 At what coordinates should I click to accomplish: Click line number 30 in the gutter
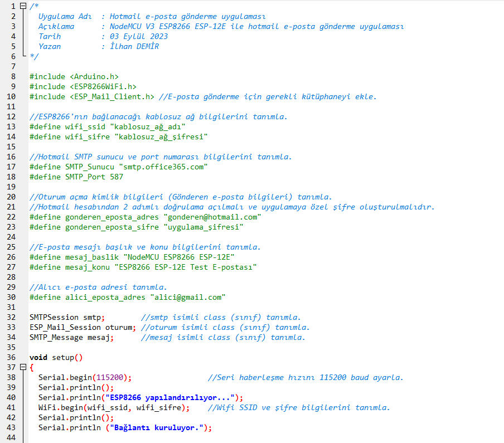point(12,297)
